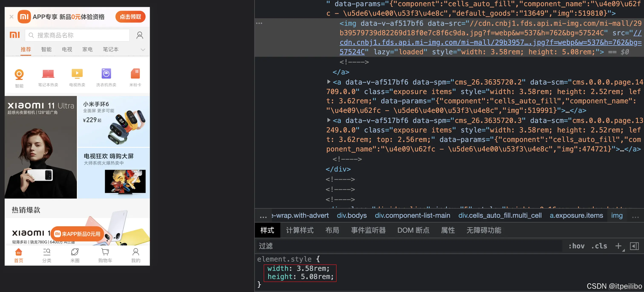Toggle the computed styles sidebar icon
Viewport: 644px width, 292px height.
[634, 246]
